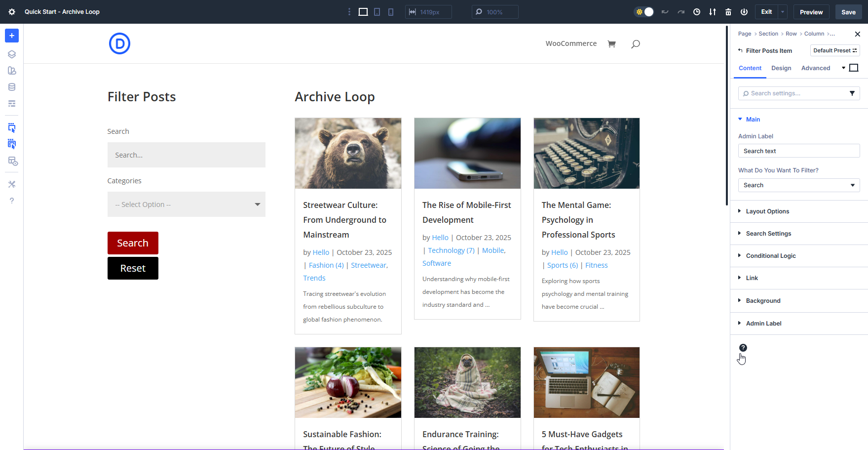Open builder settings with wrench icon

pos(12,184)
